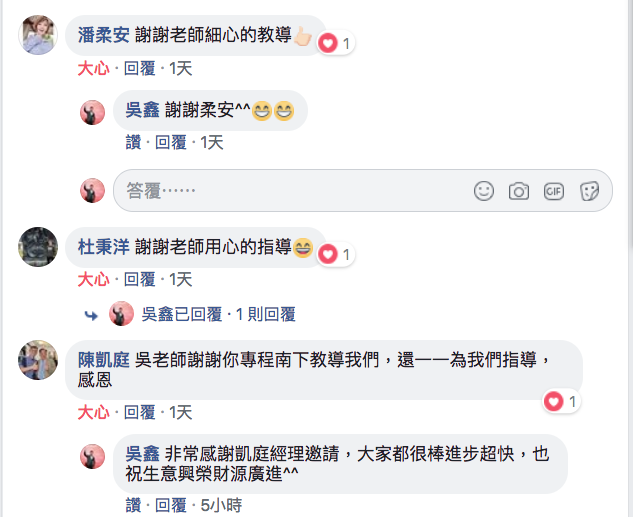The image size is (633, 517).
Task: Open 潘柔安's profile name link
Action: point(103,35)
